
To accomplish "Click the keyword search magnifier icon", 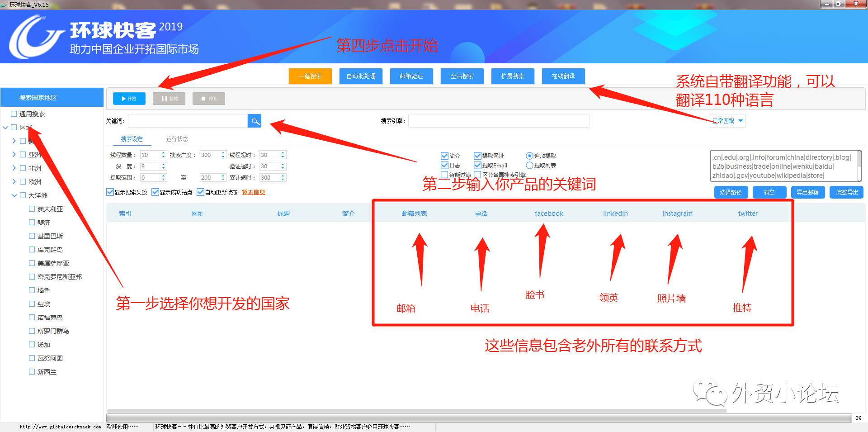I will pos(255,121).
